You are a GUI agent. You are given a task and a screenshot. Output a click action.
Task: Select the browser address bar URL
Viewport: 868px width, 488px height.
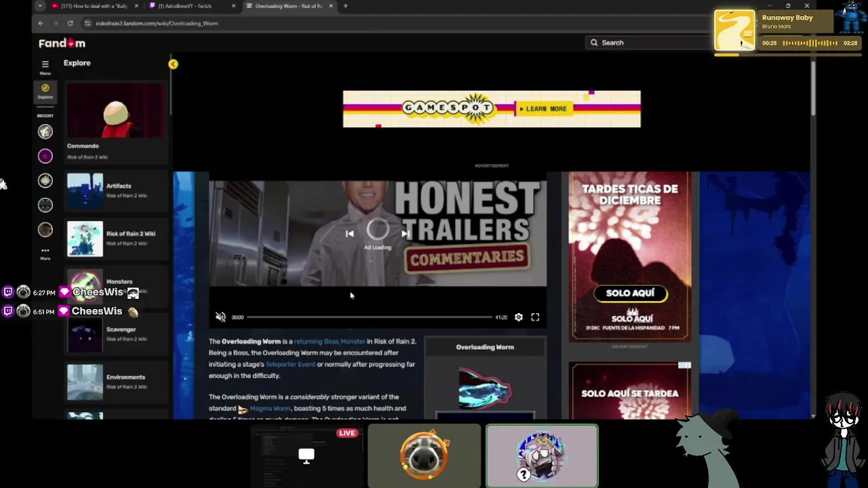(x=157, y=23)
